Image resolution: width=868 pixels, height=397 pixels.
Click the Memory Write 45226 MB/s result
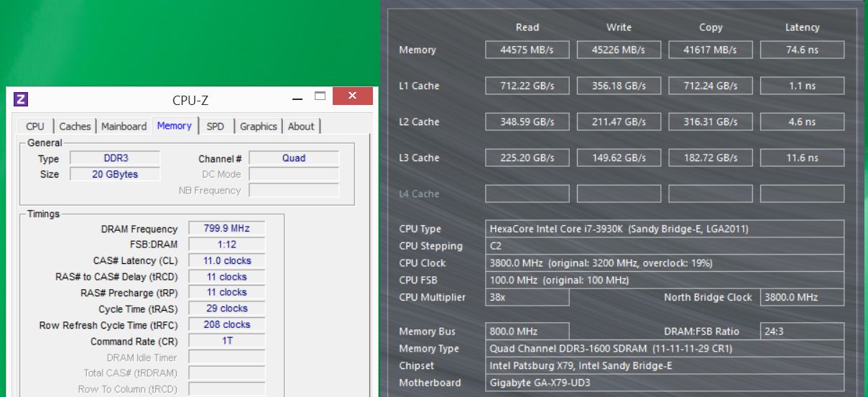click(619, 50)
